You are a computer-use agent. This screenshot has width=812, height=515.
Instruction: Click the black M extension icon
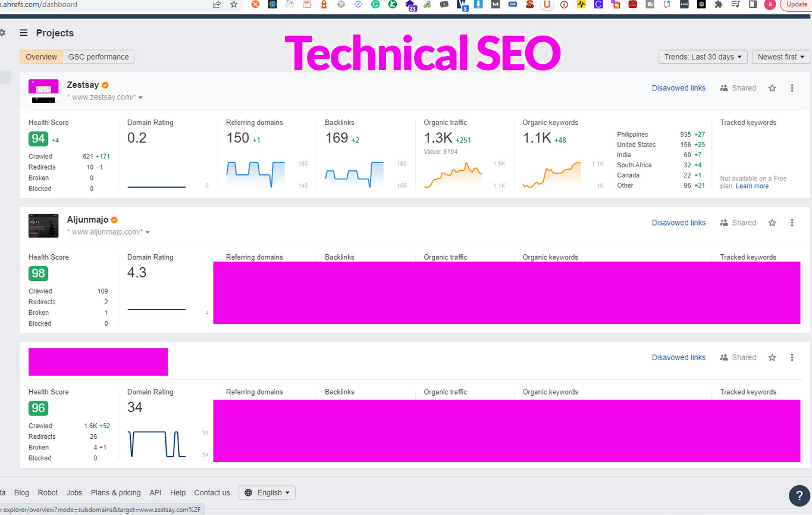tap(496, 4)
